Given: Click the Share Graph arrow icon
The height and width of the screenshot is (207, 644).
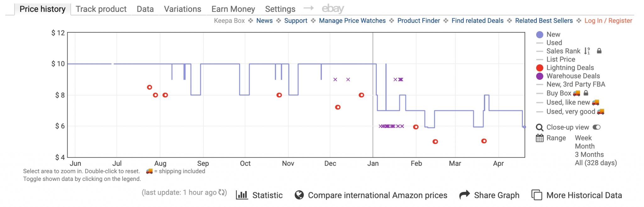Looking at the screenshot, I should pos(465,195).
